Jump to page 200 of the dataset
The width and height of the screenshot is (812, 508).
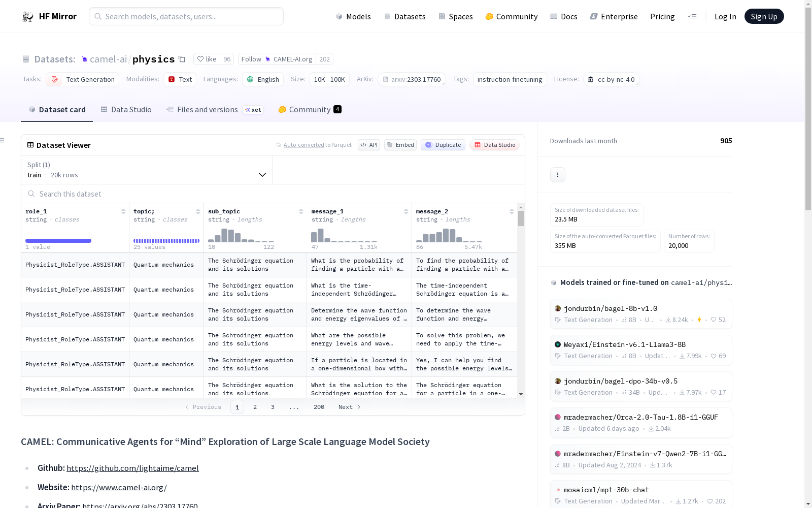click(319, 407)
